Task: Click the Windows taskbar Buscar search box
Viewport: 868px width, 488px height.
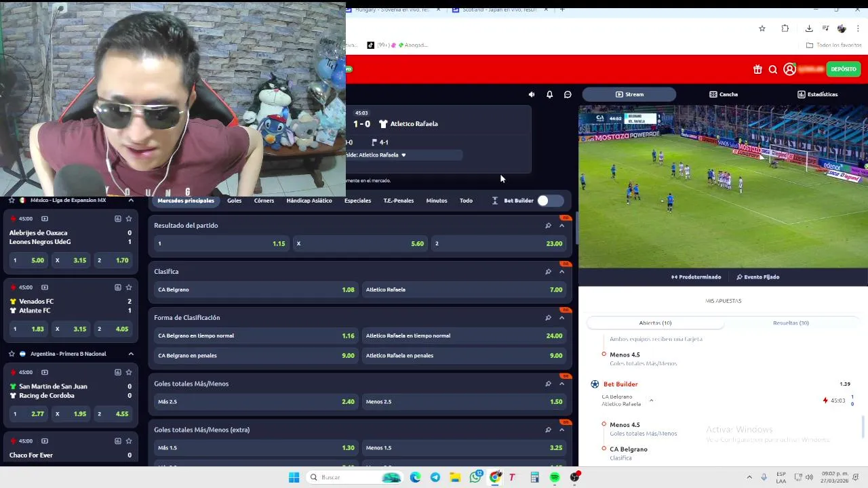Action: [x=355, y=477]
